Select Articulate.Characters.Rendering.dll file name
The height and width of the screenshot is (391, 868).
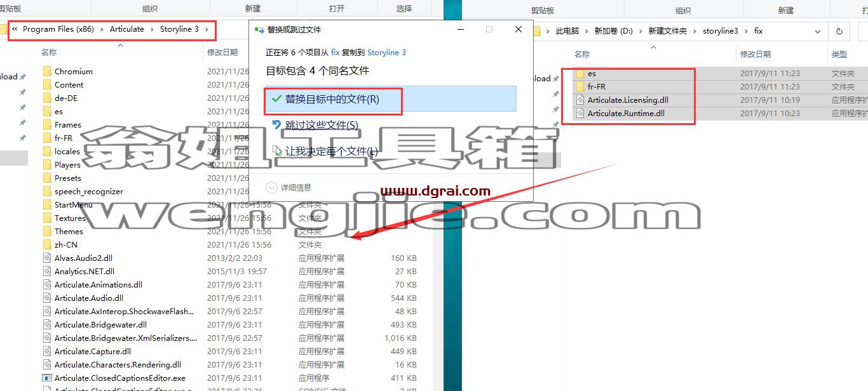118,365
